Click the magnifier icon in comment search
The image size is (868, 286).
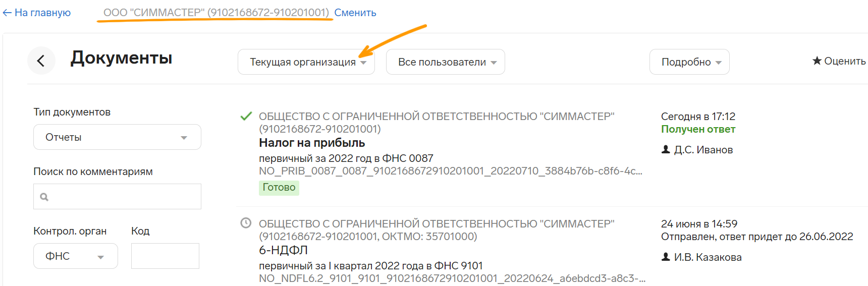point(44,197)
